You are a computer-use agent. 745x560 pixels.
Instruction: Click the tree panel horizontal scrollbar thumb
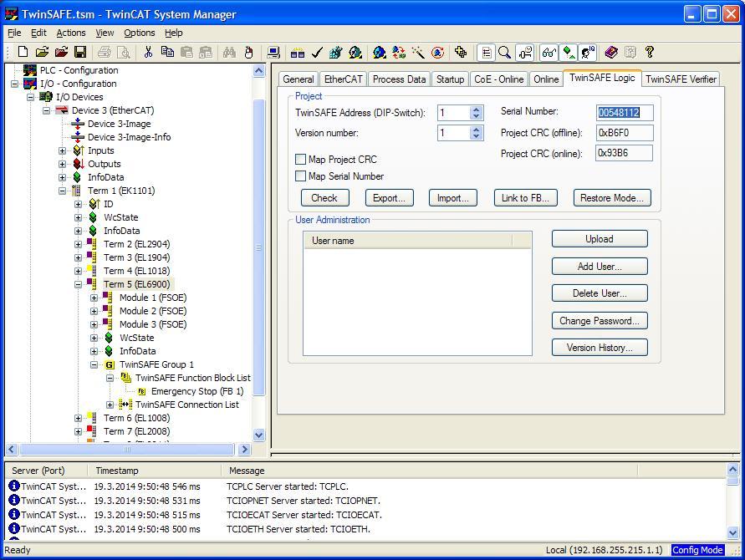click(x=127, y=449)
